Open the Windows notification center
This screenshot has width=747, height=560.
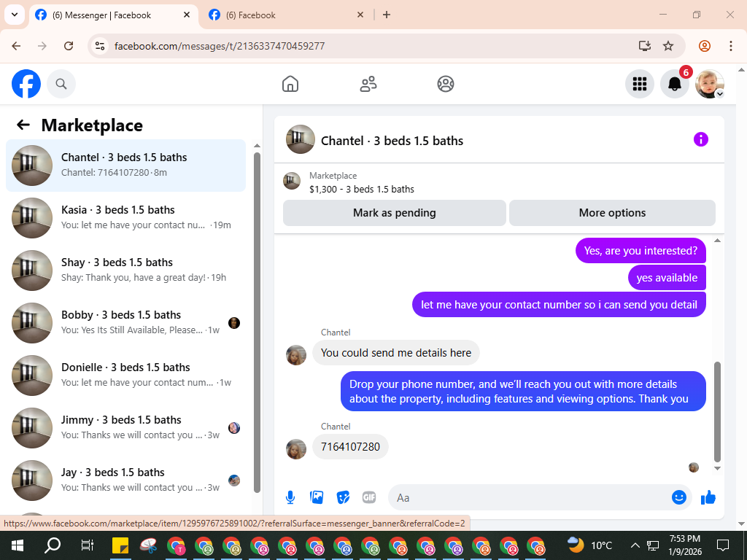tap(723, 545)
